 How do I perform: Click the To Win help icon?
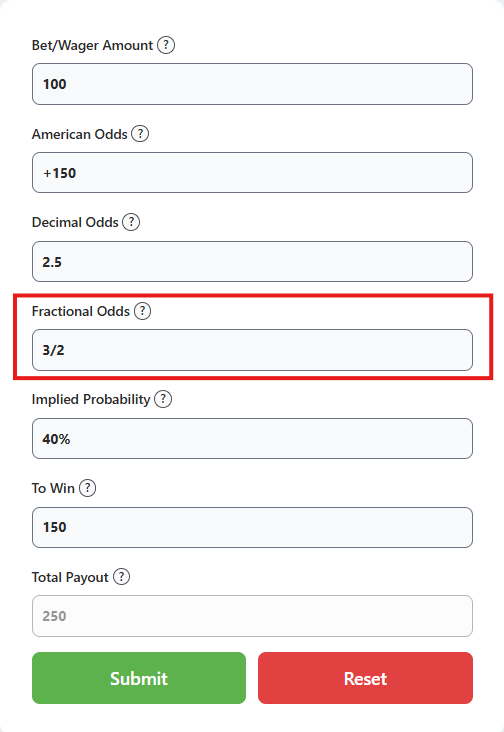87,488
